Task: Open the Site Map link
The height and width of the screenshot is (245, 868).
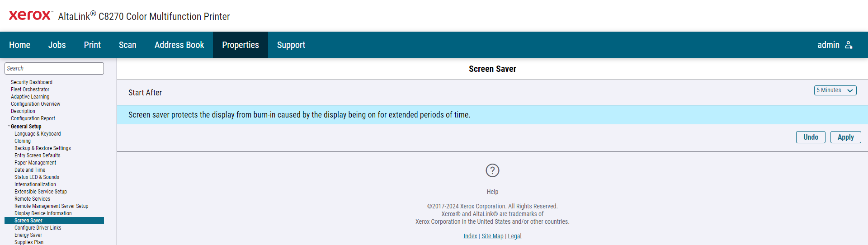Action: pos(492,236)
